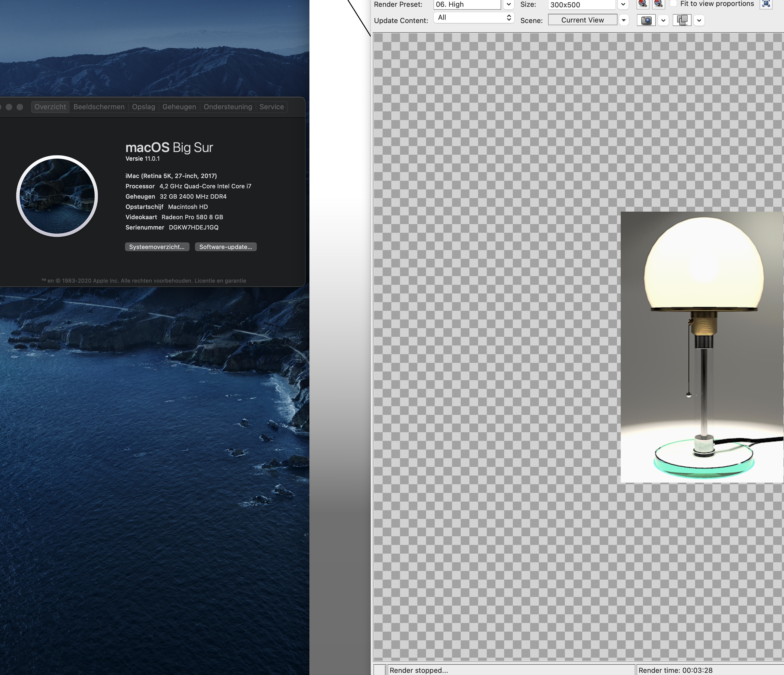The image size is (784, 675).
Task: Open the Render Preset dropdown
Action: [508, 5]
